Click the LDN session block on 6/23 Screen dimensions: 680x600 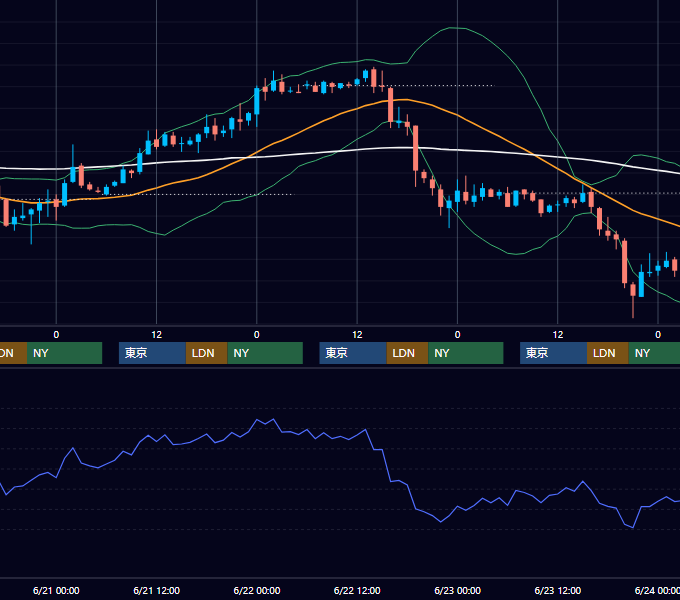[x=608, y=353]
